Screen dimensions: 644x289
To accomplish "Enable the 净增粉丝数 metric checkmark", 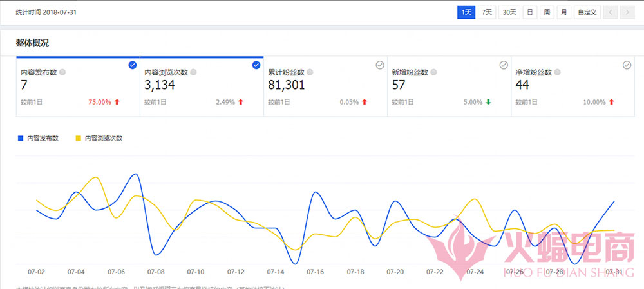I will click(x=627, y=65).
